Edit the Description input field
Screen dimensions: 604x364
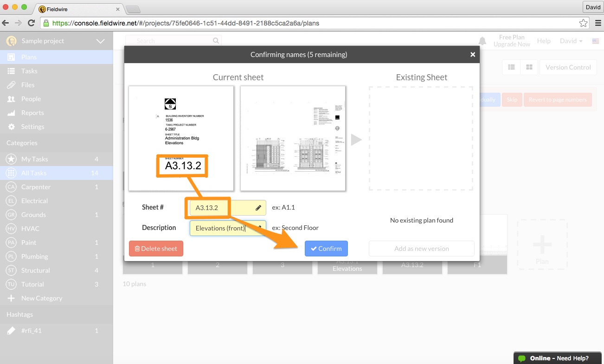pos(228,228)
